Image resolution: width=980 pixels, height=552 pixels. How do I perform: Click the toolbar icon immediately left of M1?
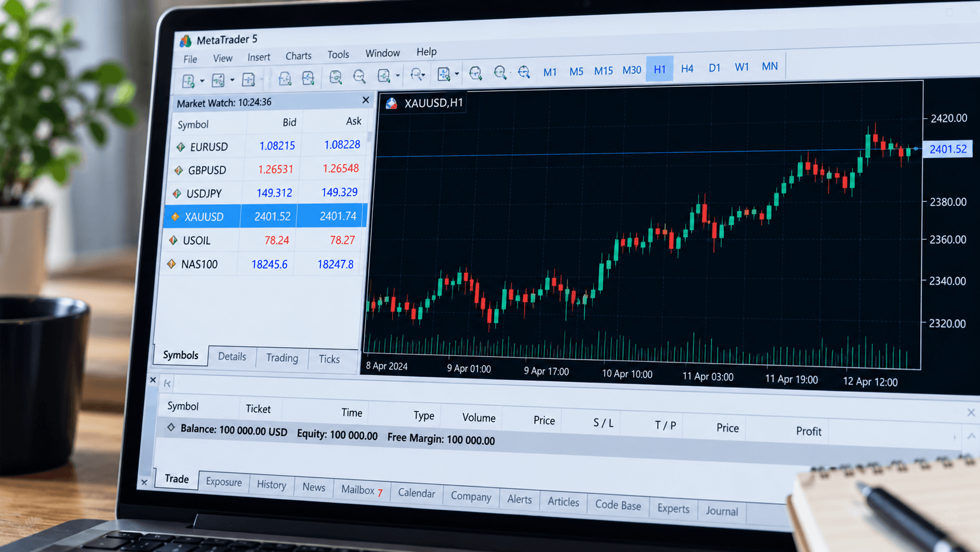[x=524, y=72]
